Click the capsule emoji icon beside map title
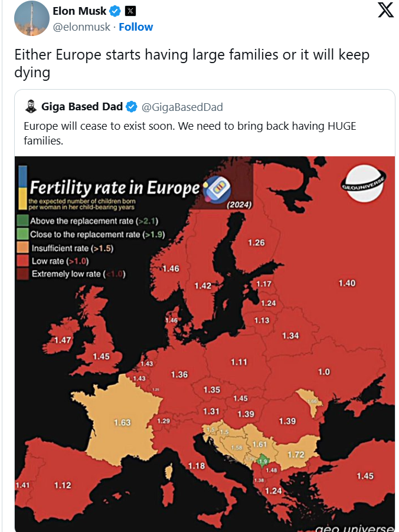The height and width of the screenshot is (532, 399). pos(217,188)
